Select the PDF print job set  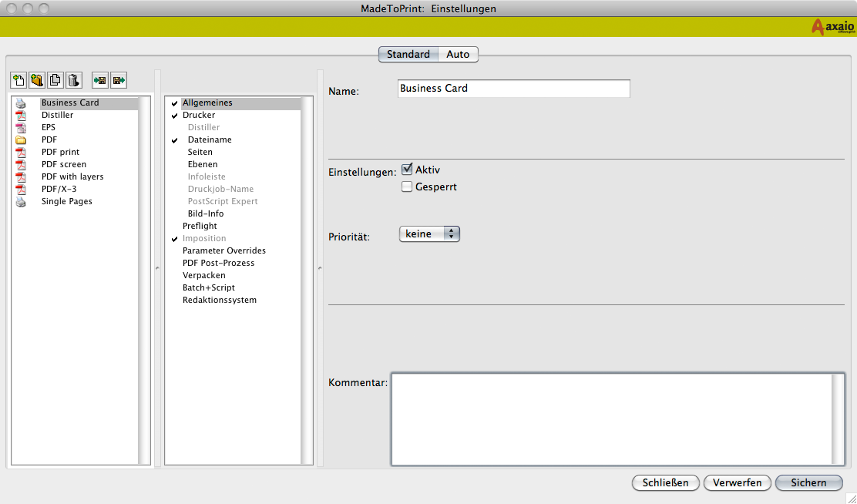[61, 152]
